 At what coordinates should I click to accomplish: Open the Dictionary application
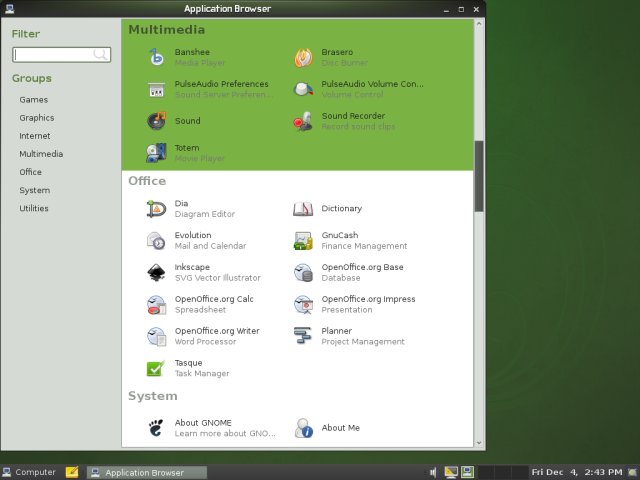(x=303, y=209)
